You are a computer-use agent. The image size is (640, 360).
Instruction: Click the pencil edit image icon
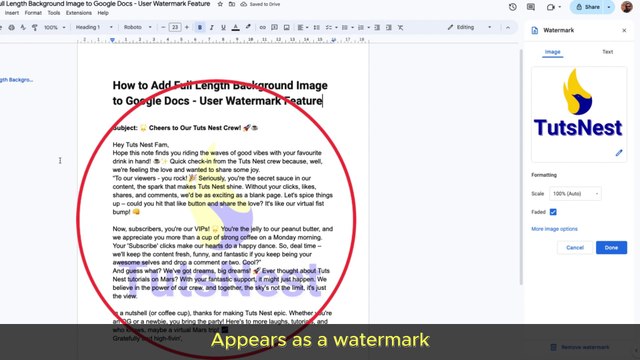coord(619,153)
